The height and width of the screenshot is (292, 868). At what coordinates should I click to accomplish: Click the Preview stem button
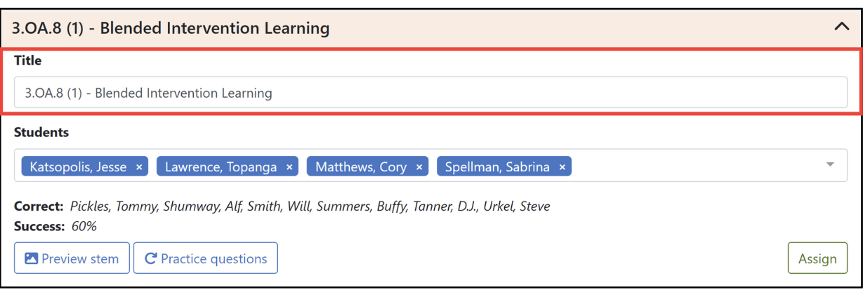[x=72, y=258]
